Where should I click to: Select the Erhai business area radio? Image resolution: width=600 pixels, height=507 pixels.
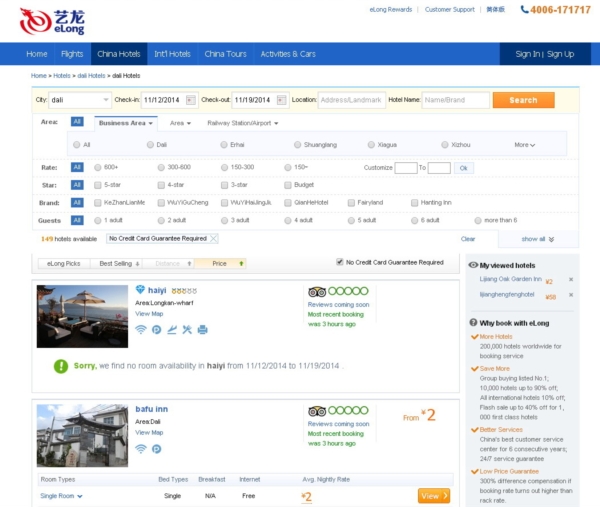[224, 145]
